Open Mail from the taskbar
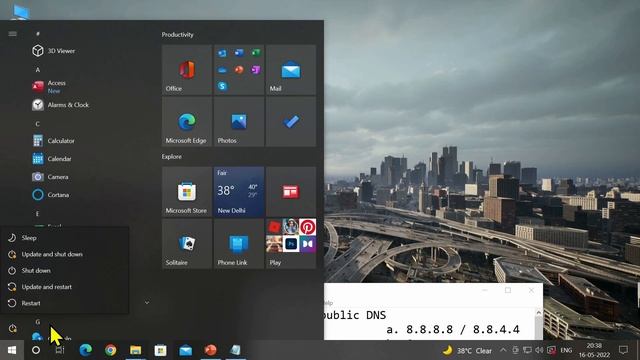 [185, 350]
